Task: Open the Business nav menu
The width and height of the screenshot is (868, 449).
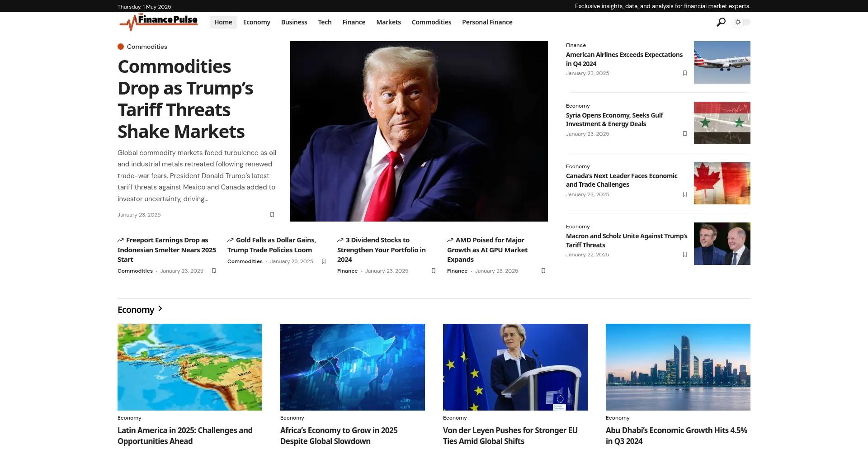Action: (294, 22)
